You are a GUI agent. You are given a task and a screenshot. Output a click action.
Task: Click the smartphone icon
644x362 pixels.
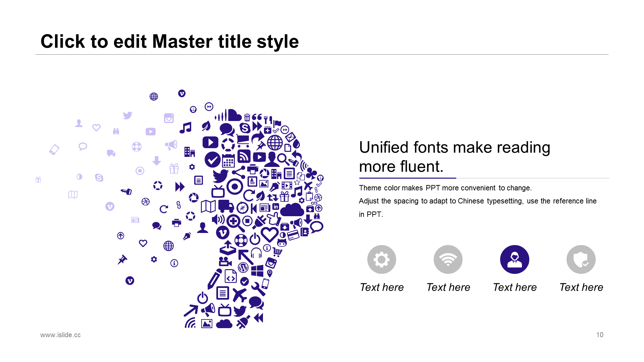click(x=265, y=284)
